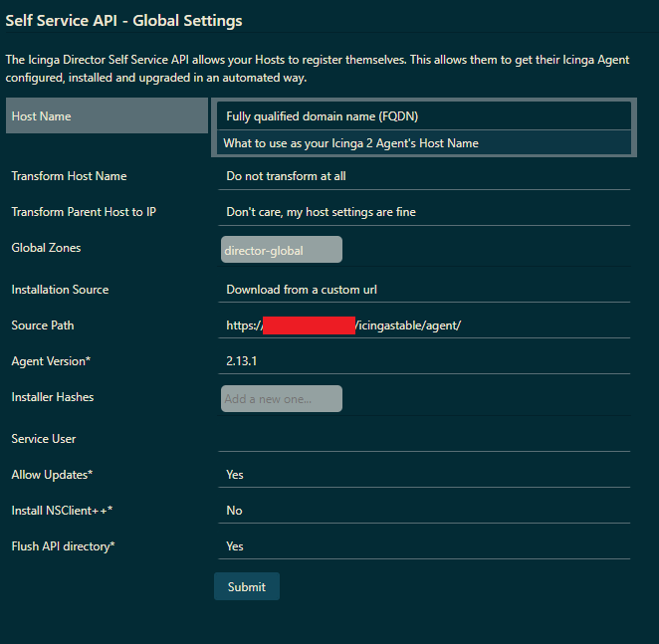Focus the Installer Hashes 'Add a new one' field

[x=281, y=398]
